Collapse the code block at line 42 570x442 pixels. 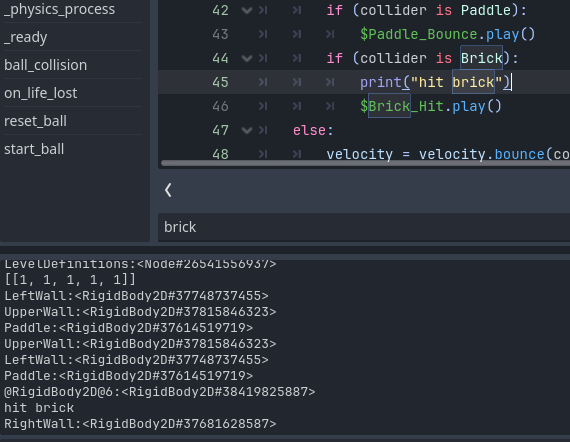[x=247, y=10]
